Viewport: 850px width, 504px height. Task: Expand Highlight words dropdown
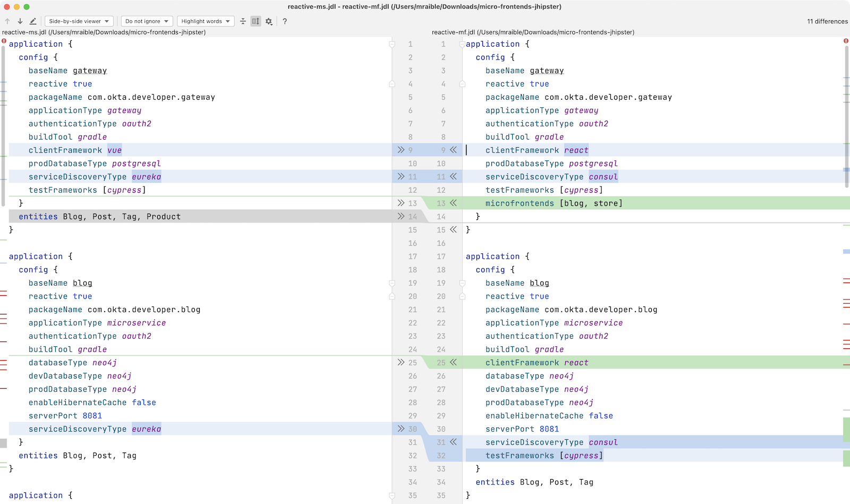pyautogui.click(x=206, y=21)
